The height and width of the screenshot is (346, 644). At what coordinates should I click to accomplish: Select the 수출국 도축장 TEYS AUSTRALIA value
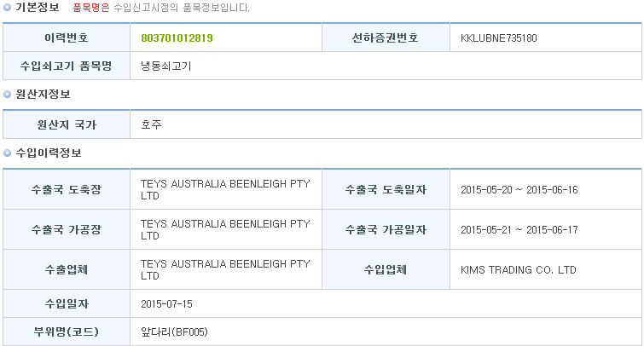coord(225,190)
